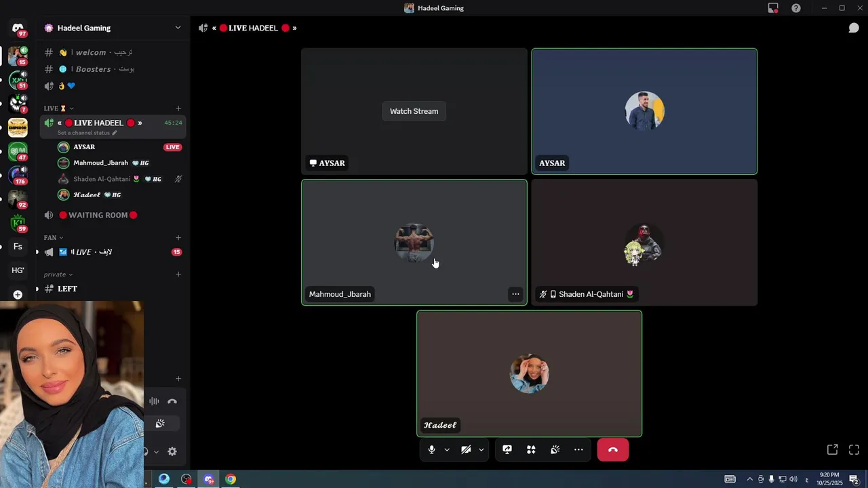868x488 pixels.
Task: Join the WAITING ROOM voice channel
Action: tap(113, 215)
